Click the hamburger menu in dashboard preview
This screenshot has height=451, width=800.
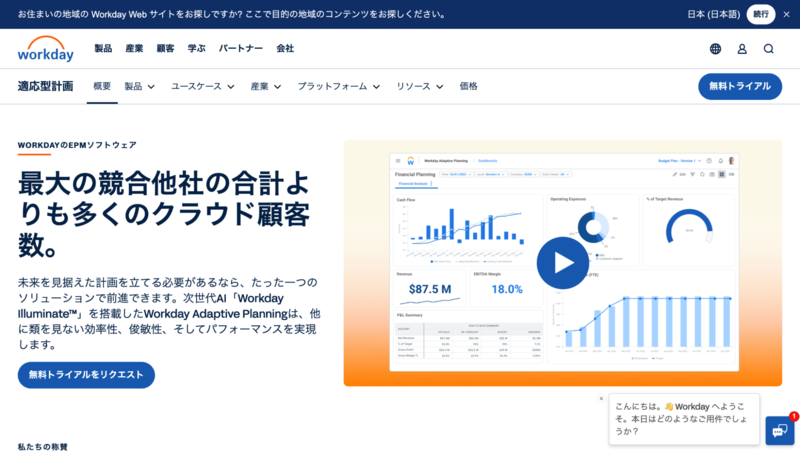[398, 161]
